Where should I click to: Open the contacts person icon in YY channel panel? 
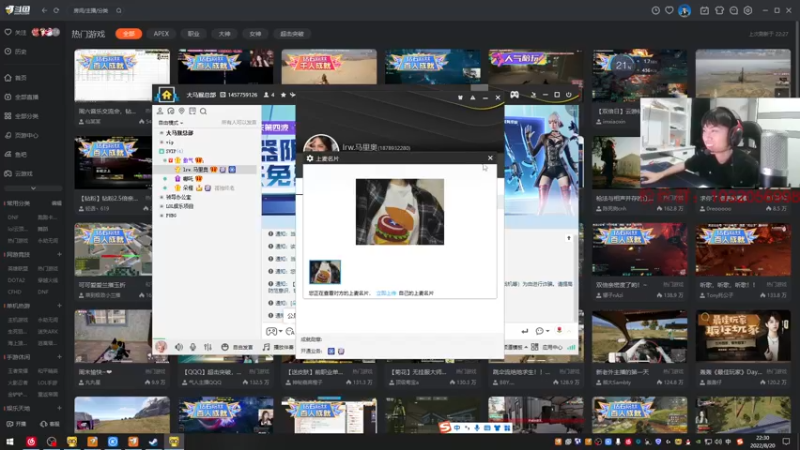pos(160,111)
